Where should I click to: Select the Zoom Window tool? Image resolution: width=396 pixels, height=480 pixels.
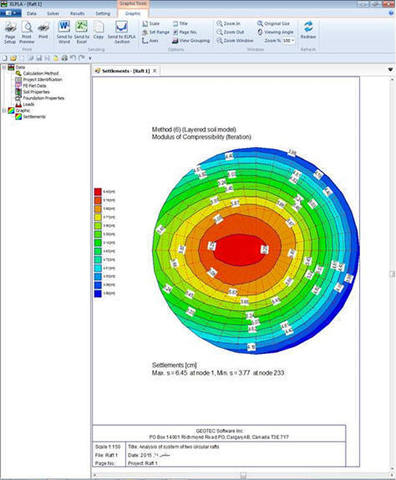pos(235,40)
